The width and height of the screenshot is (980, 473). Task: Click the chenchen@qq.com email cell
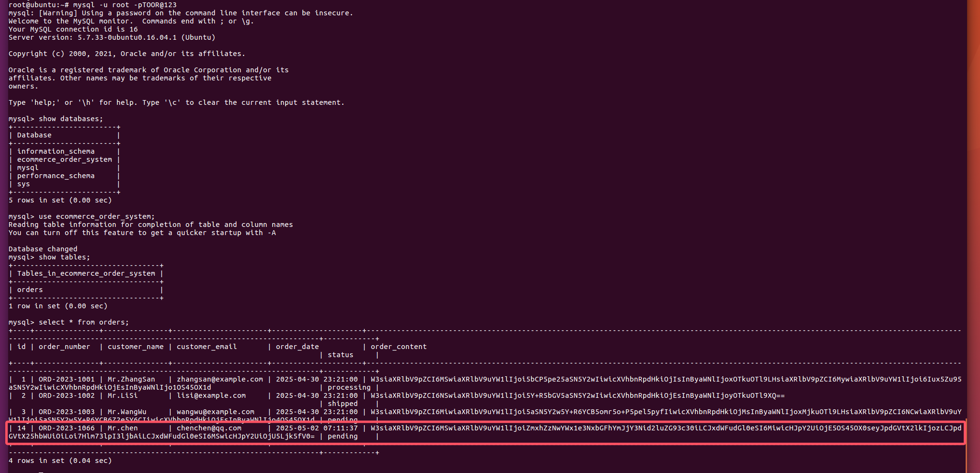209,428
